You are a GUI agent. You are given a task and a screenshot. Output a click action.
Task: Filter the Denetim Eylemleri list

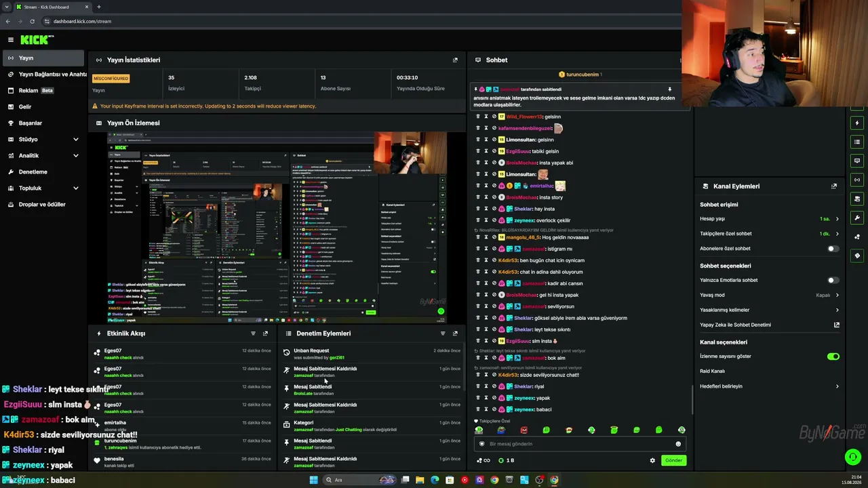(x=443, y=333)
